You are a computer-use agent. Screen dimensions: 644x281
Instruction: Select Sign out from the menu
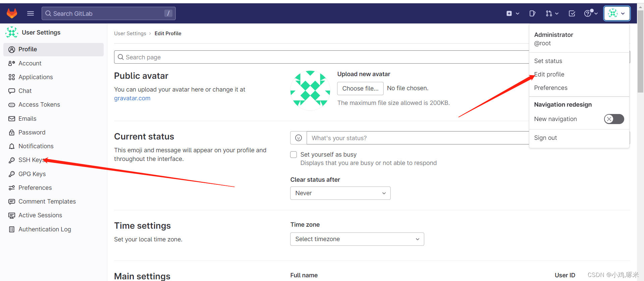[x=545, y=137]
